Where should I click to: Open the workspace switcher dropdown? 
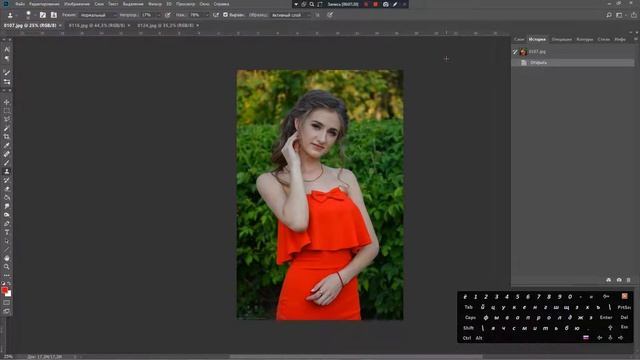620,15
